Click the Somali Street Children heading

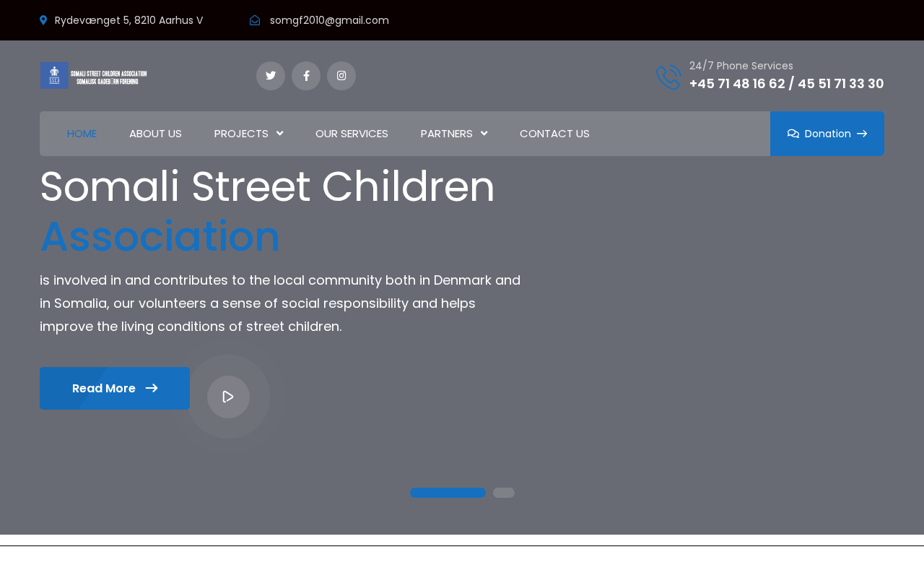267,186
